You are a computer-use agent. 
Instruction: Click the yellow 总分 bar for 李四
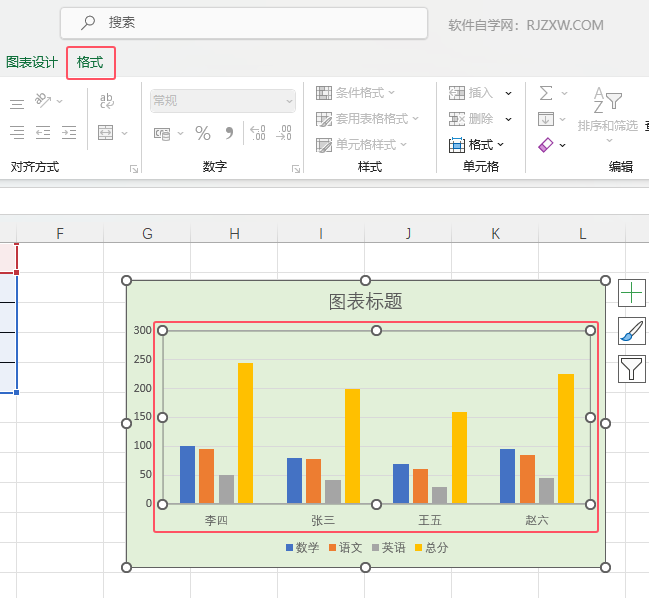click(245, 433)
